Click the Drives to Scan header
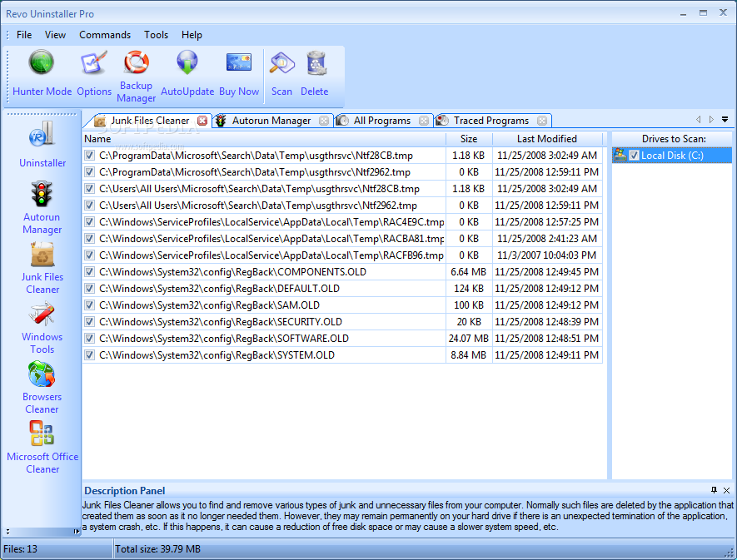 pos(672,139)
